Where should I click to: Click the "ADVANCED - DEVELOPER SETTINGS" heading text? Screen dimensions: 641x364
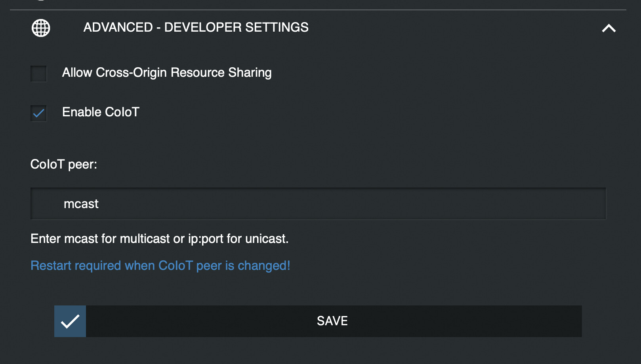[x=196, y=27]
